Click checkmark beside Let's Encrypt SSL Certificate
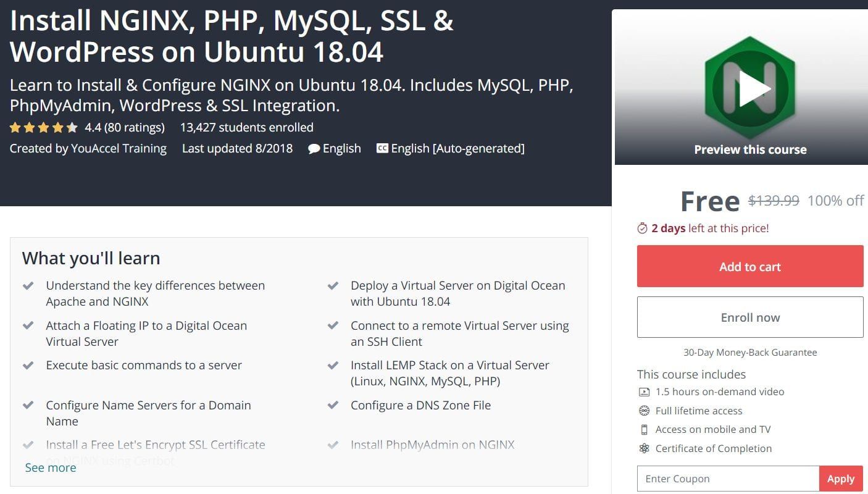 tap(28, 445)
